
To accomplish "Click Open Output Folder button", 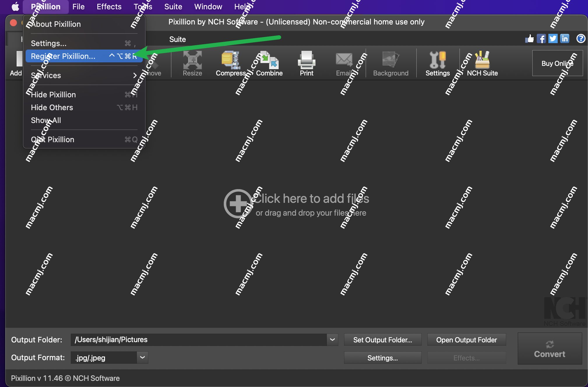I will (466, 340).
